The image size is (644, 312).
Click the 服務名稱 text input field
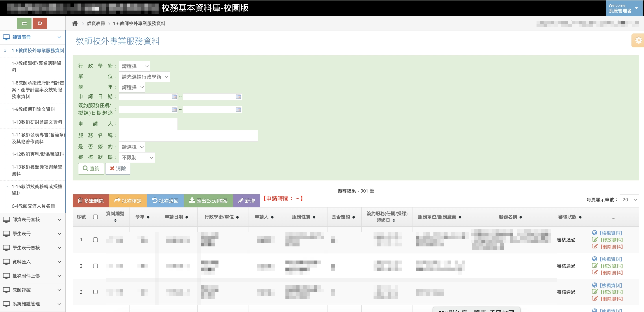coord(188,136)
